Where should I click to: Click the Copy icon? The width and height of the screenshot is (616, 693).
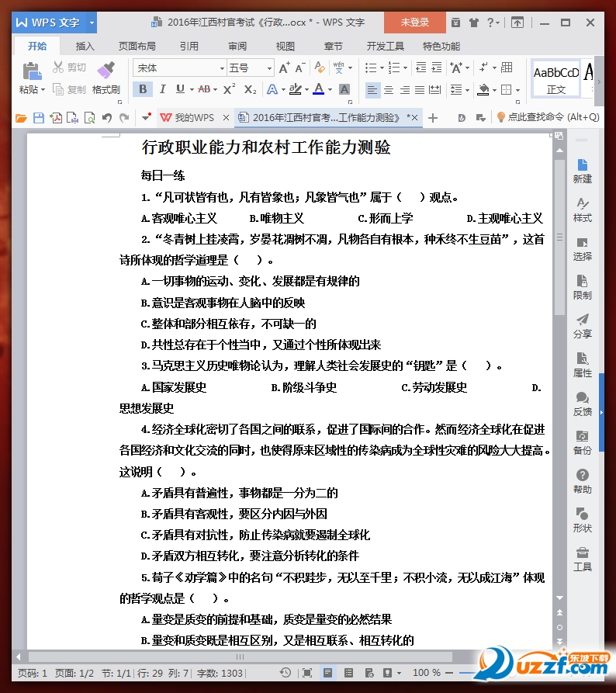58,90
